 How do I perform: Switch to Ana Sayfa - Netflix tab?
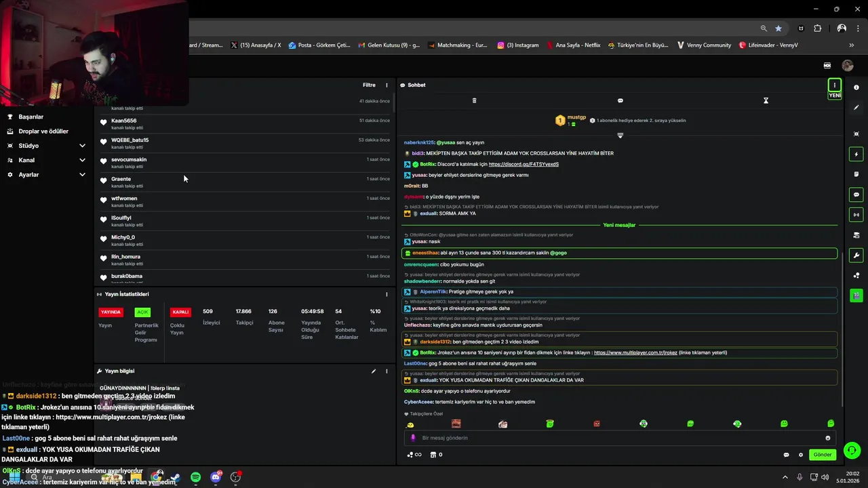pos(573,45)
